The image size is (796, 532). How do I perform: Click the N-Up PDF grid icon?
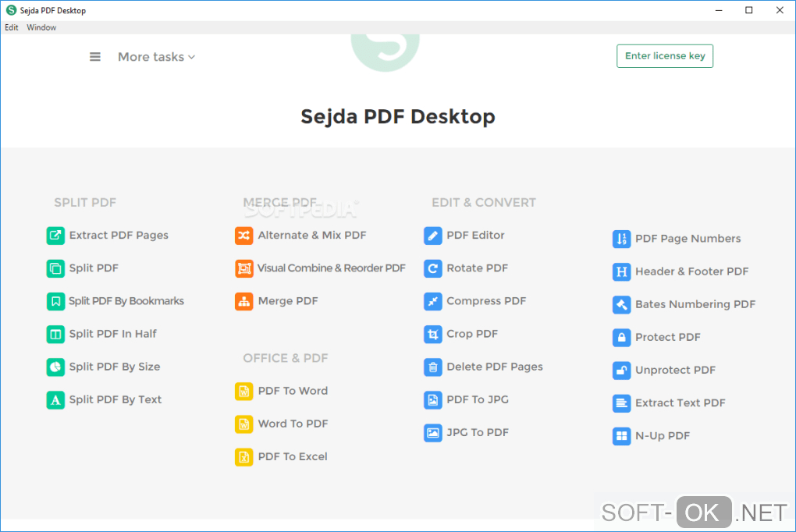point(621,436)
